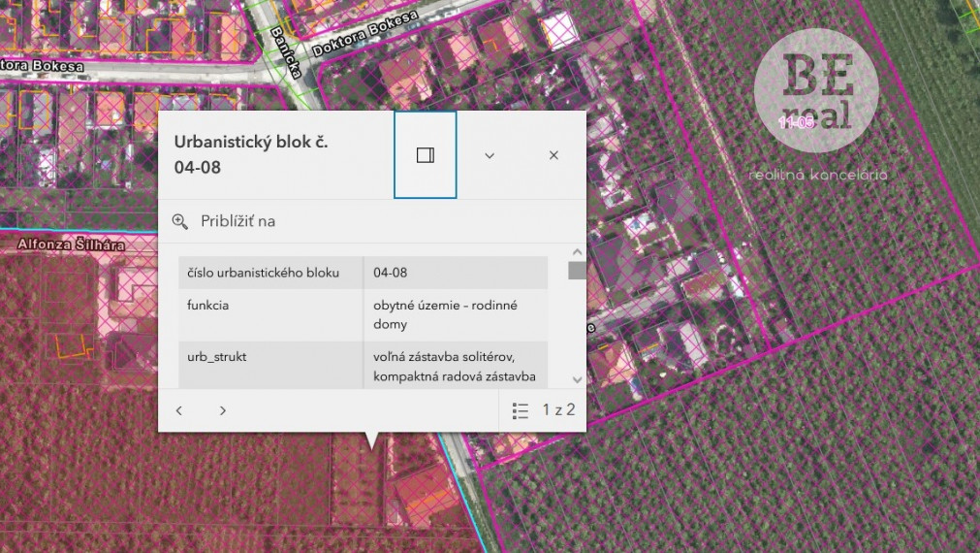Click the attribute table scrollbar thumb
980x553 pixels.
577,271
